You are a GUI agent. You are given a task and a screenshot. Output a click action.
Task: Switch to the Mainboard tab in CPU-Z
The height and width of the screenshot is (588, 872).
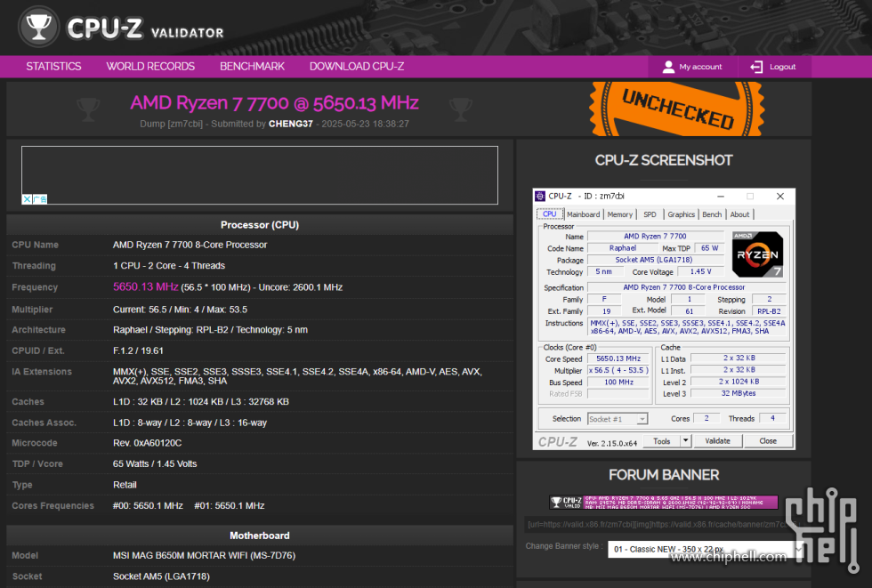tap(584, 214)
